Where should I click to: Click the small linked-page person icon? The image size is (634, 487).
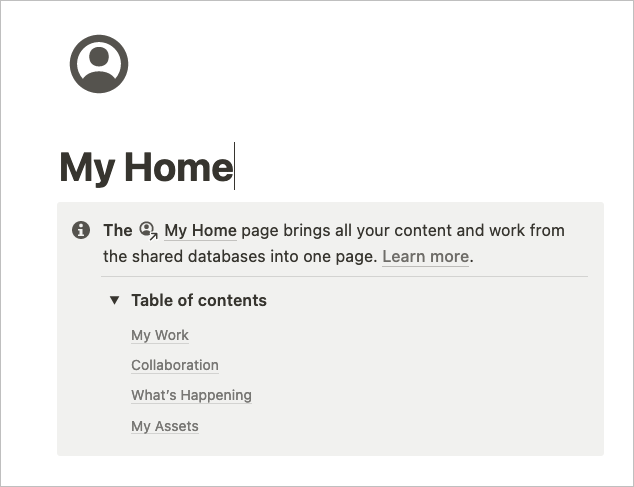(x=148, y=231)
